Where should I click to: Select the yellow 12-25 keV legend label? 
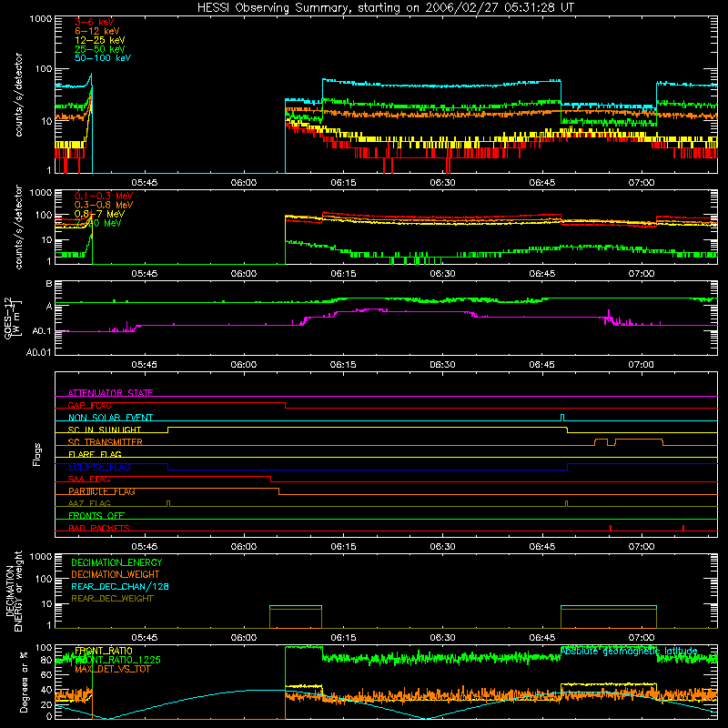click(x=100, y=40)
